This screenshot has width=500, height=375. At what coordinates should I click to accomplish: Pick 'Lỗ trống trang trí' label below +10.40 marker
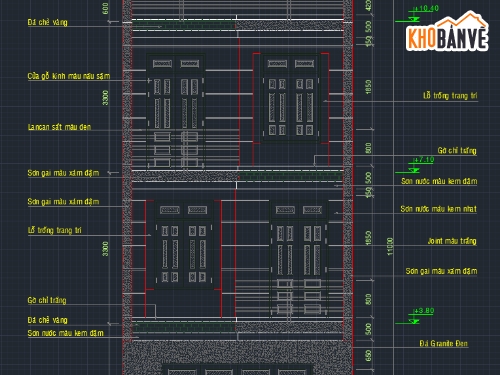(450, 96)
